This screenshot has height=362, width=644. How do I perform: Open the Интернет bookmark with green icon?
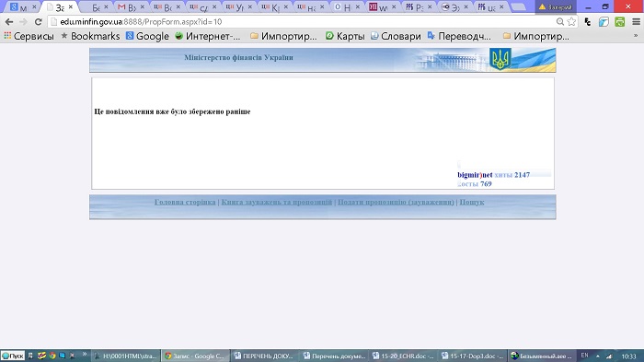pyautogui.click(x=207, y=36)
